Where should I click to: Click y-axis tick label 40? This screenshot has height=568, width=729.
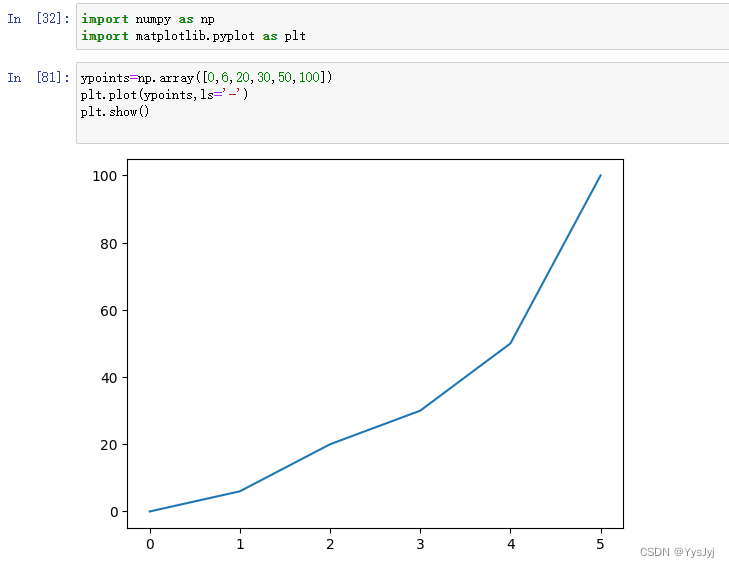pyautogui.click(x=109, y=378)
